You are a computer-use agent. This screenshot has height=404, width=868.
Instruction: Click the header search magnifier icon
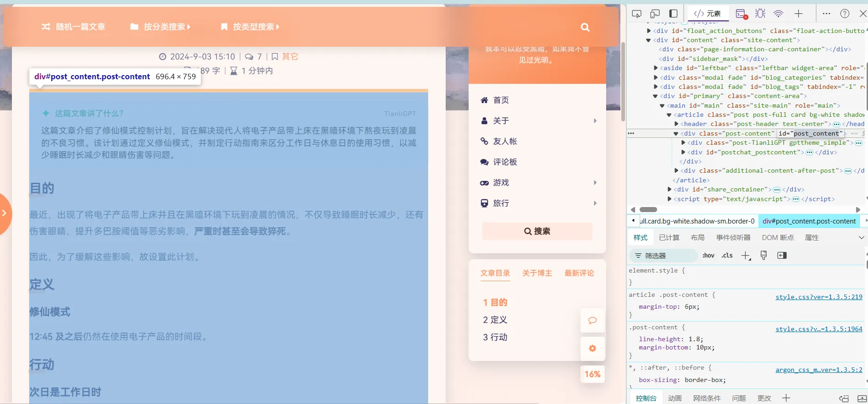pyautogui.click(x=585, y=27)
